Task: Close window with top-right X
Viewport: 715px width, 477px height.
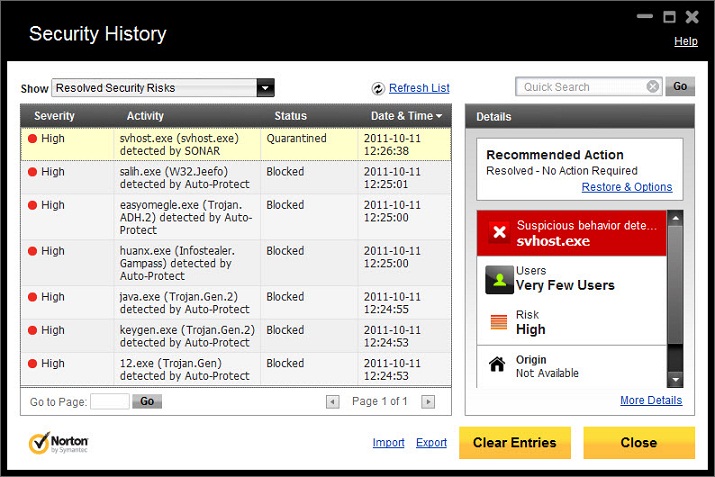Action: 692,17
